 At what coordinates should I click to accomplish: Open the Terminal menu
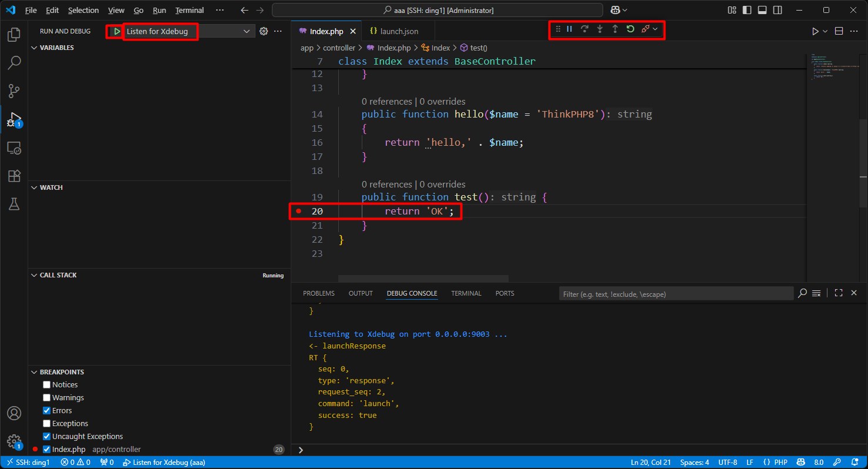point(190,10)
